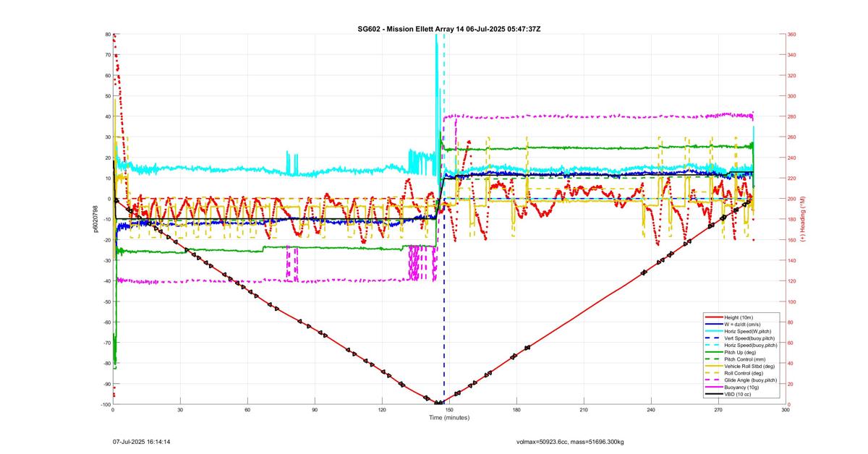This screenshot has height=454, width=868.
Task: Click the x-axis tick label '300'
Action: point(786,410)
